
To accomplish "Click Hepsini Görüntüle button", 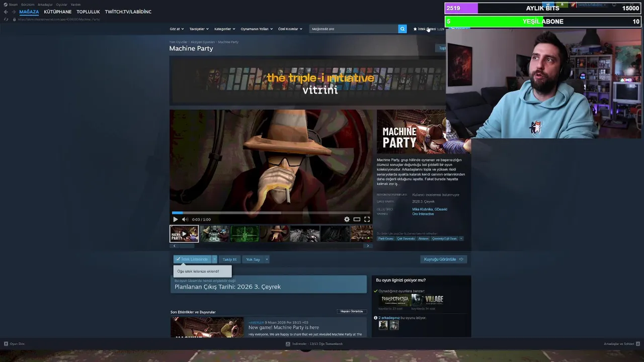I will pyautogui.click(x=352, y=311).
